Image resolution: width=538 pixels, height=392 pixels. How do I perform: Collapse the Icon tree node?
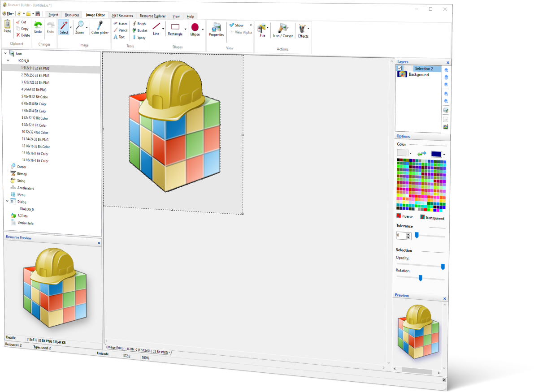coord(5,53)
